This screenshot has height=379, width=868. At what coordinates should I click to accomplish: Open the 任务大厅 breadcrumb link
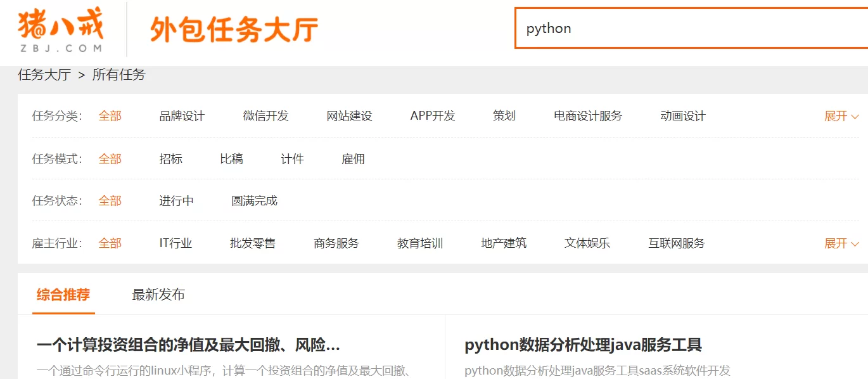(x=44, y=75)
